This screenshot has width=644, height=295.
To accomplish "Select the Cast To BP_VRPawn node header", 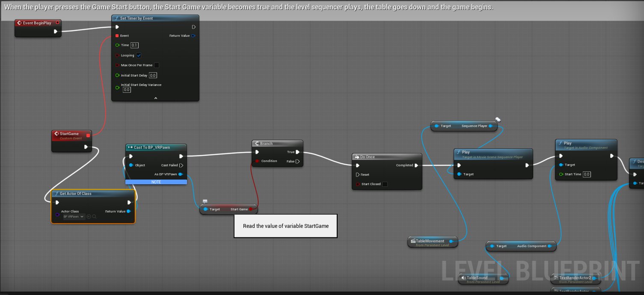I will [x=156, y=147].
